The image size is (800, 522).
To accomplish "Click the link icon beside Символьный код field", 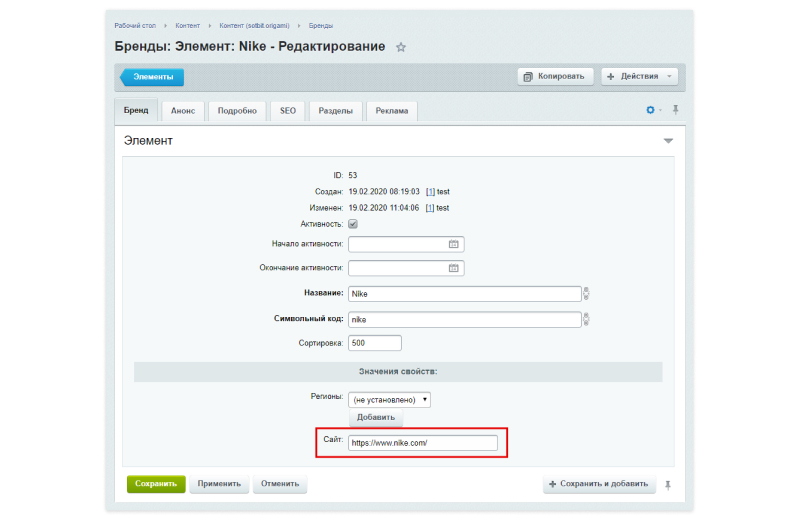I will [x=586, y=319].
